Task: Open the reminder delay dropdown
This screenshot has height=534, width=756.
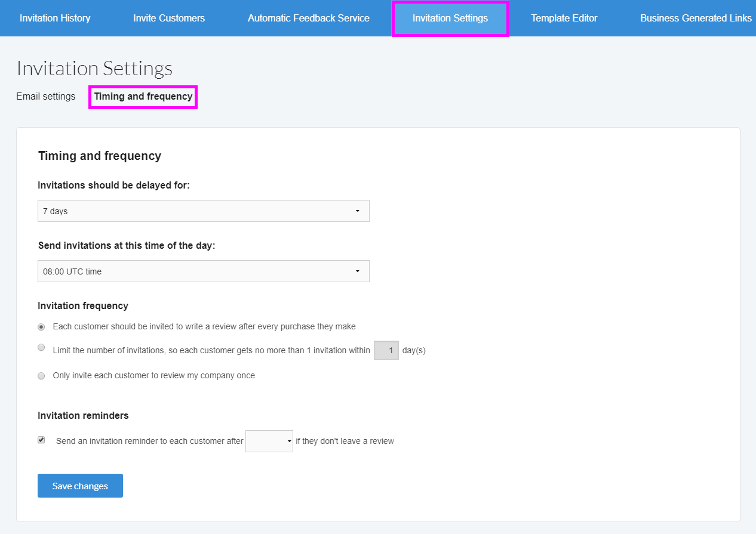Action: coord(269,441)
